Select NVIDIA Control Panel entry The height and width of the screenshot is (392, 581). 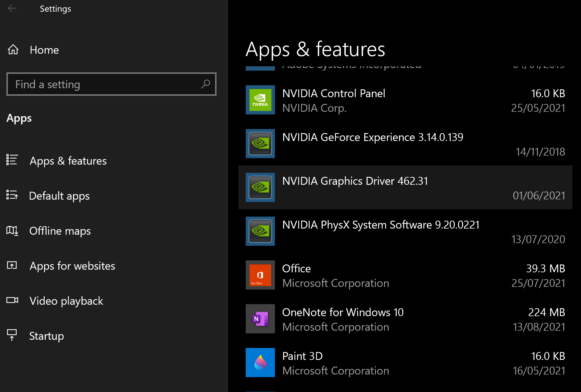click(405, 100)
